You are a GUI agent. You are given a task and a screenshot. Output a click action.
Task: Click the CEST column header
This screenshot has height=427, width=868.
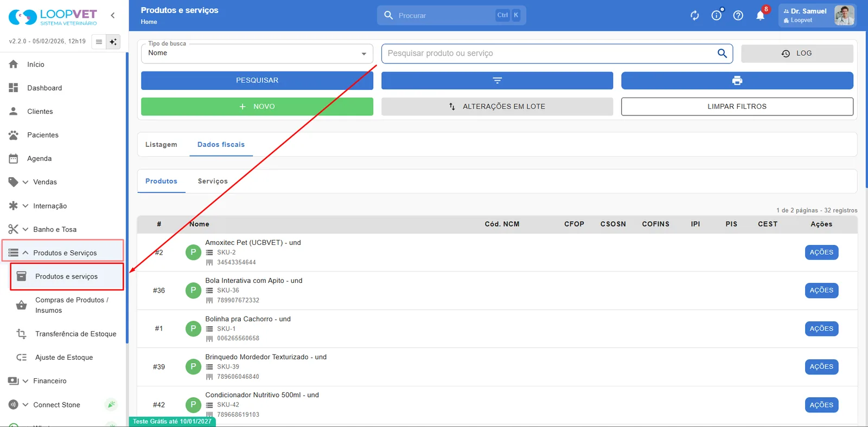pos(768,224)
